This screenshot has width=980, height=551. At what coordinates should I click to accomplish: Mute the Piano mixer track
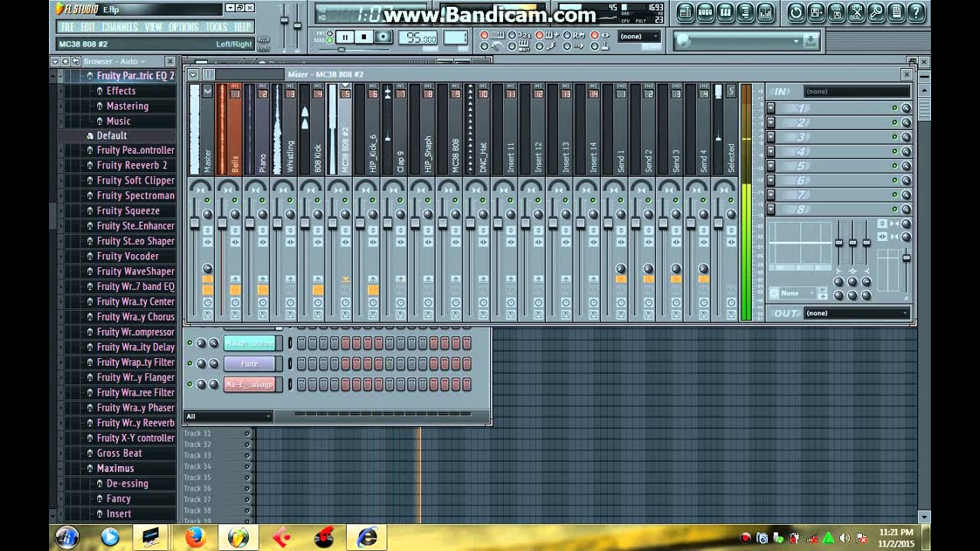coord(263,200)
